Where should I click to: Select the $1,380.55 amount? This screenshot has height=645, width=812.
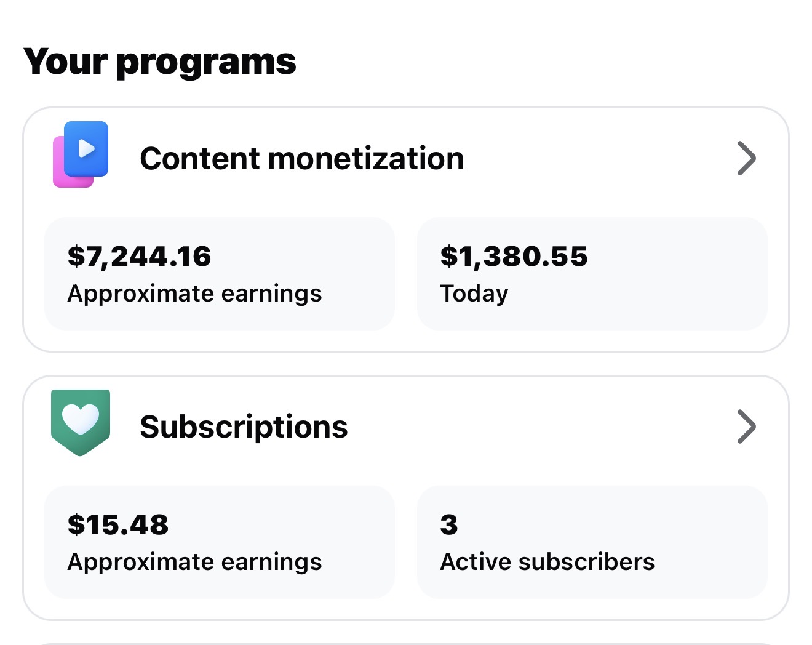pos(514,256)
